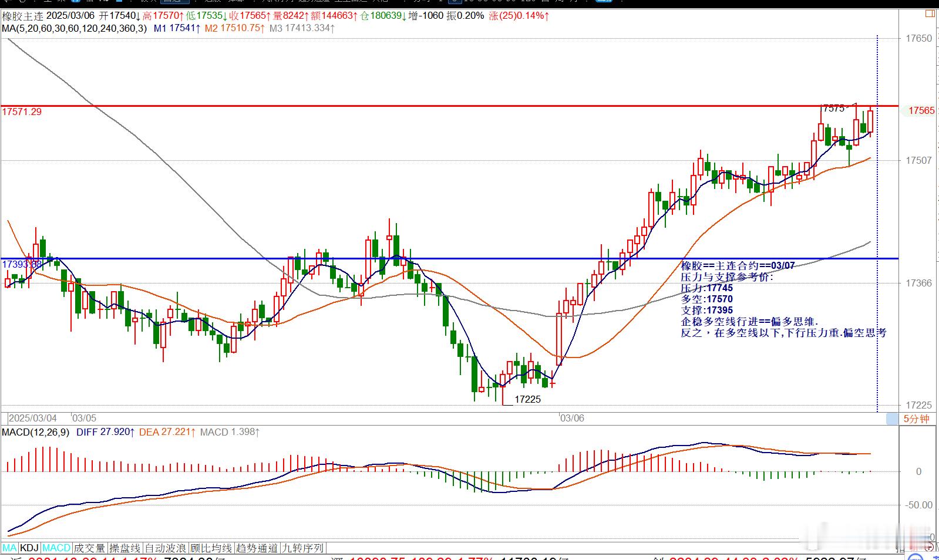Click the 2025/03/04 date label
This screenshot has height=560, width=939.
pos(33,418)
